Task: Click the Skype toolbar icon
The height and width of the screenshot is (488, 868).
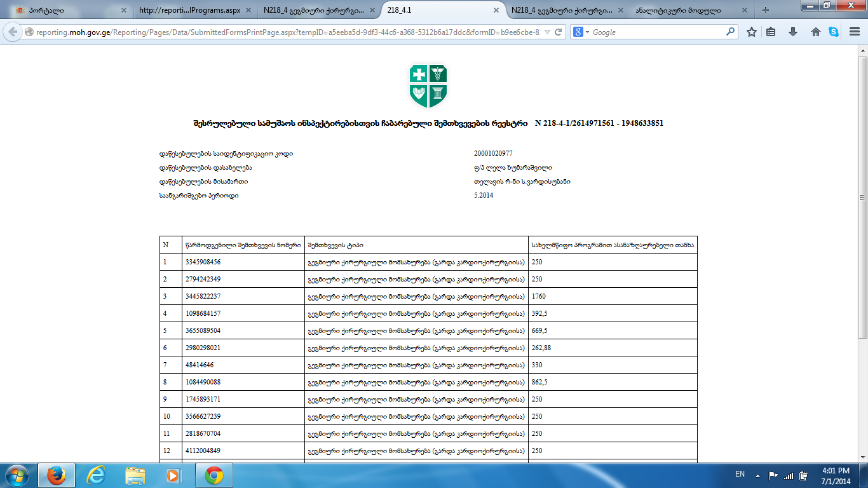Action: coord(834,32)
